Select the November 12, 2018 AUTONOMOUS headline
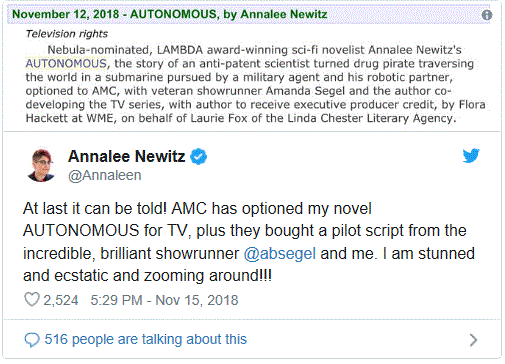Image resolution: width=505 pixels, height=364 pixels. [x=170, y=14]
